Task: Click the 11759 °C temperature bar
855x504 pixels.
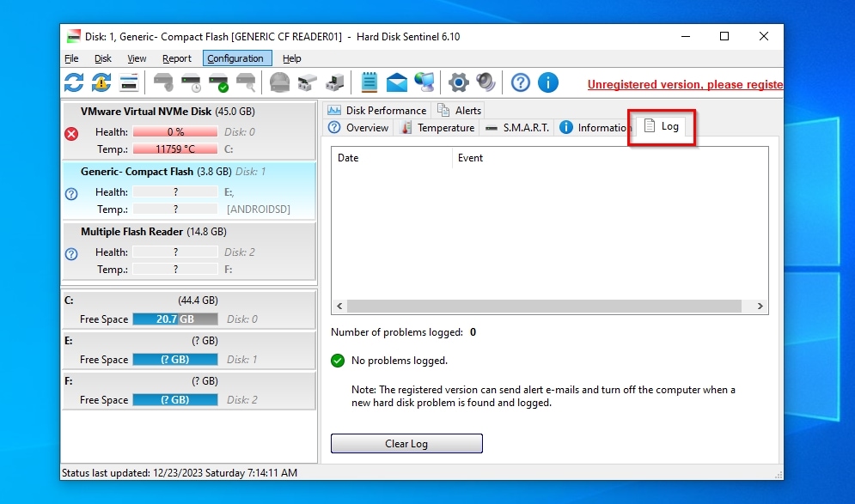Action: click(x=175, y=149)
